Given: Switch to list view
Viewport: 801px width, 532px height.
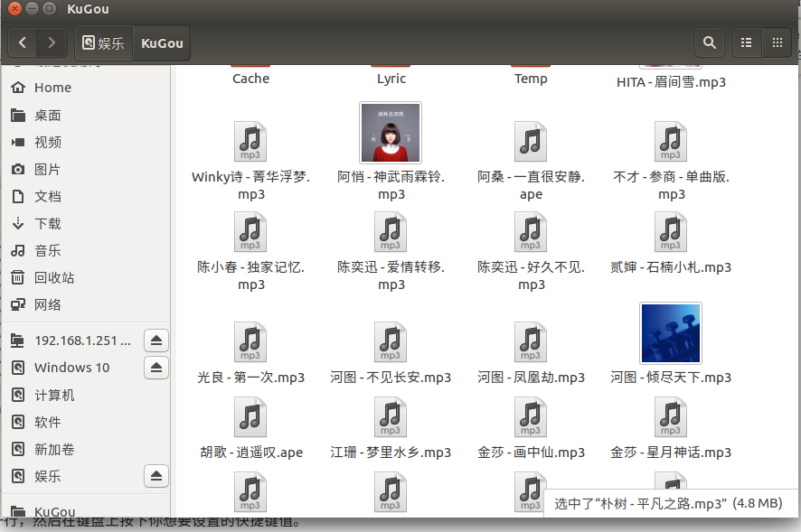Looking at the screenshot, I should tap(747, 42).
